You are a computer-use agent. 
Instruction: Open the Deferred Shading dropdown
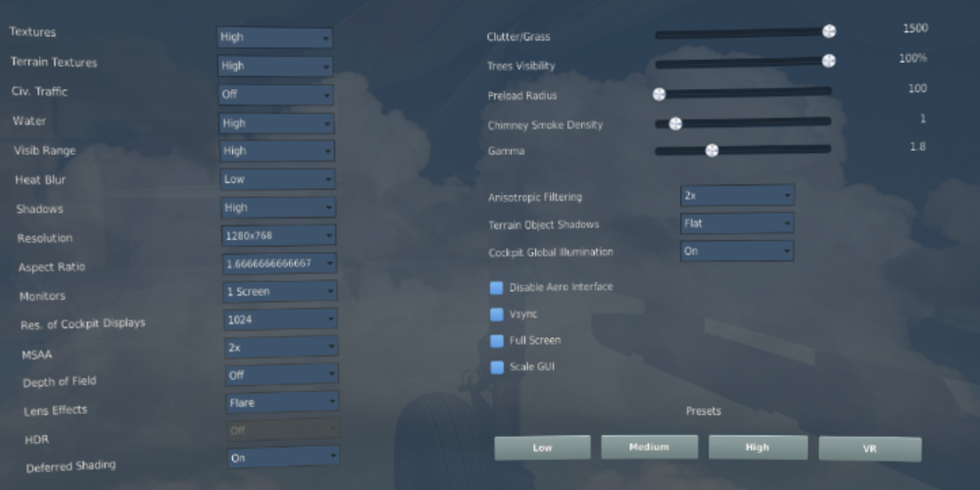tap(283, 457)
